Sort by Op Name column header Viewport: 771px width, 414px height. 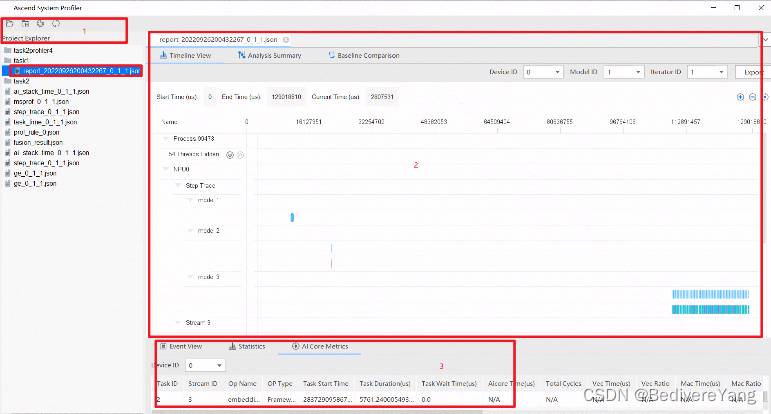[242, 384]
